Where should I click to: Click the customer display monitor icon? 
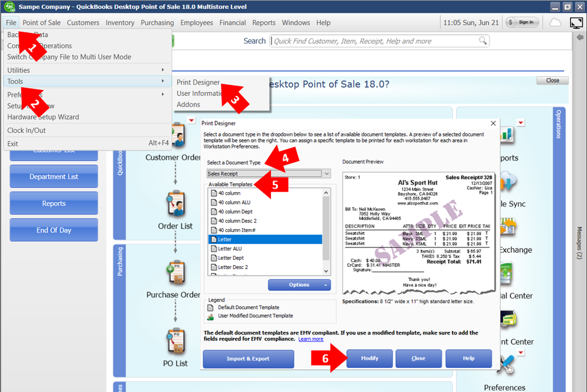click(576, 23)
